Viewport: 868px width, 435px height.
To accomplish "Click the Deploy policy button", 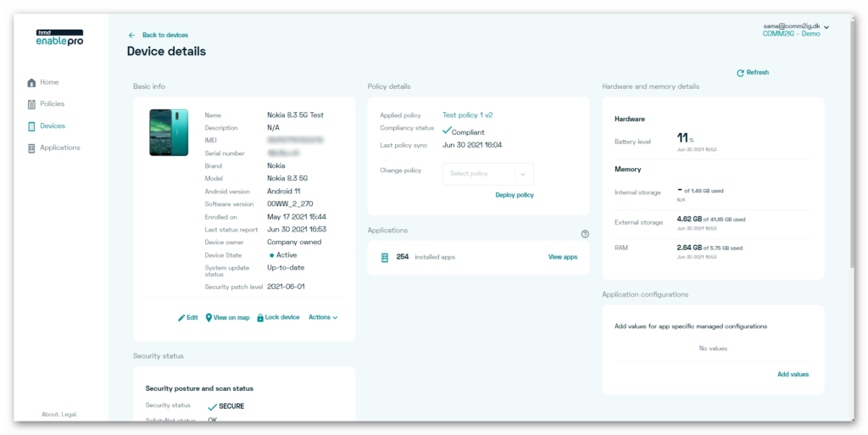I will (x=515, y=195).
